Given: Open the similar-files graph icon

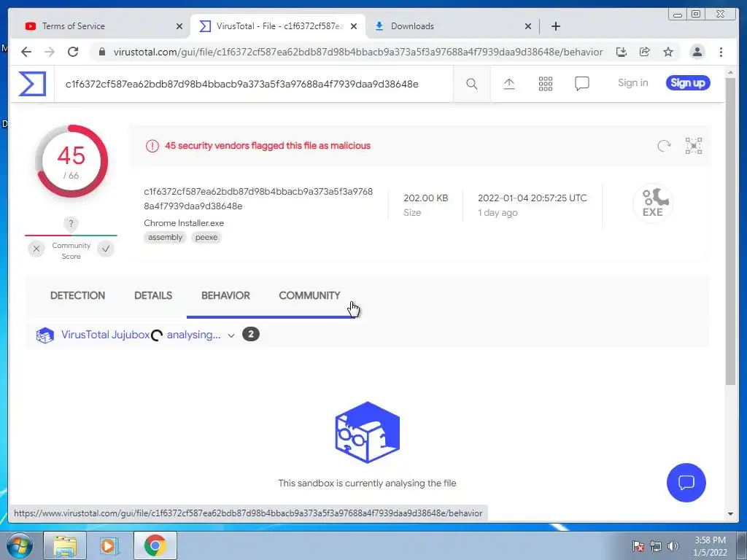Looking at the screenshot, I should pyautogui.click(x=694, y=146).
